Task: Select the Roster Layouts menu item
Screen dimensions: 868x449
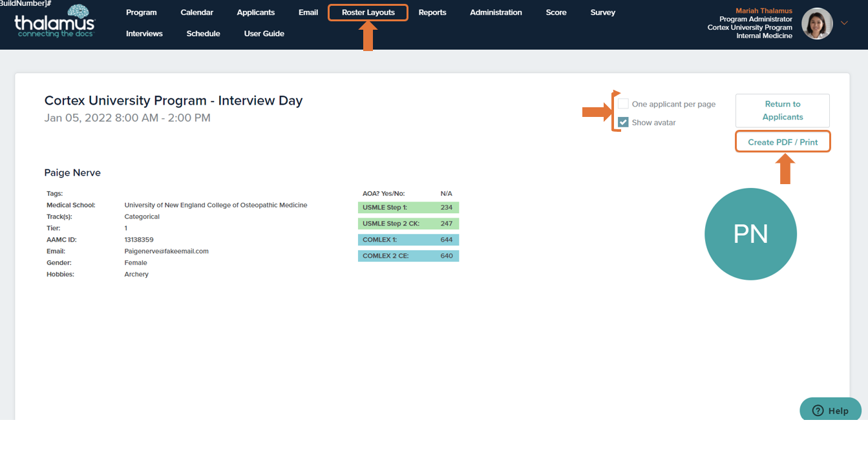Action: coord(368,12)
